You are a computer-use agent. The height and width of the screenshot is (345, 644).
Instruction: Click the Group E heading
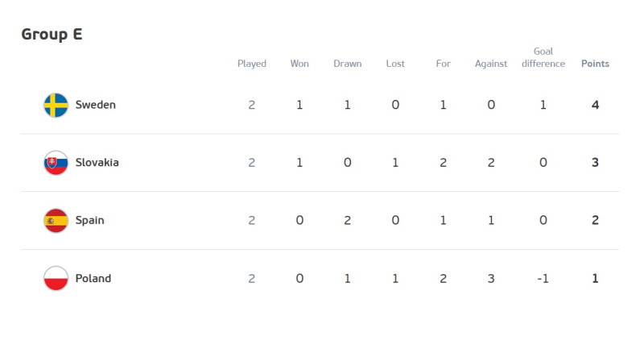pos(52,34)
